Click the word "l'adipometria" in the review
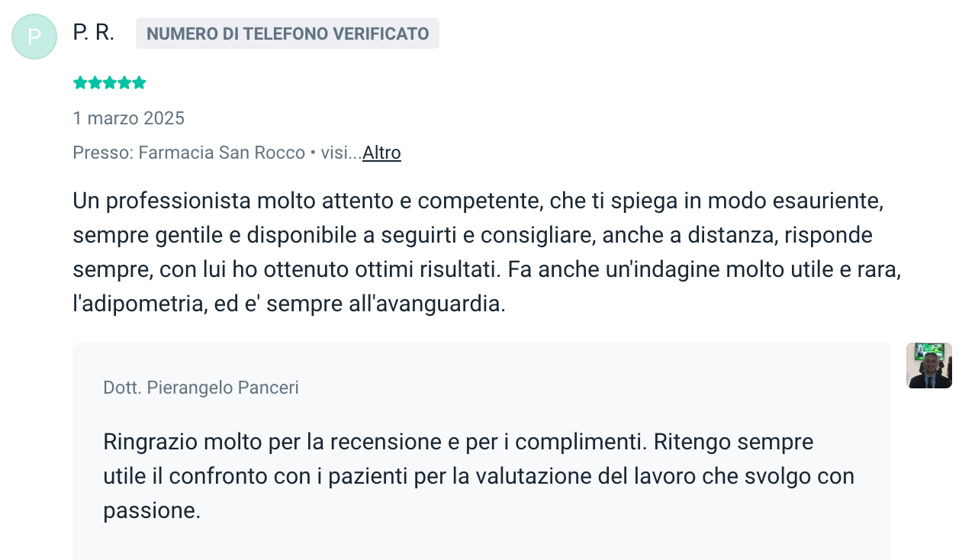This screenshot has width=975, height=560. [138, 304]
